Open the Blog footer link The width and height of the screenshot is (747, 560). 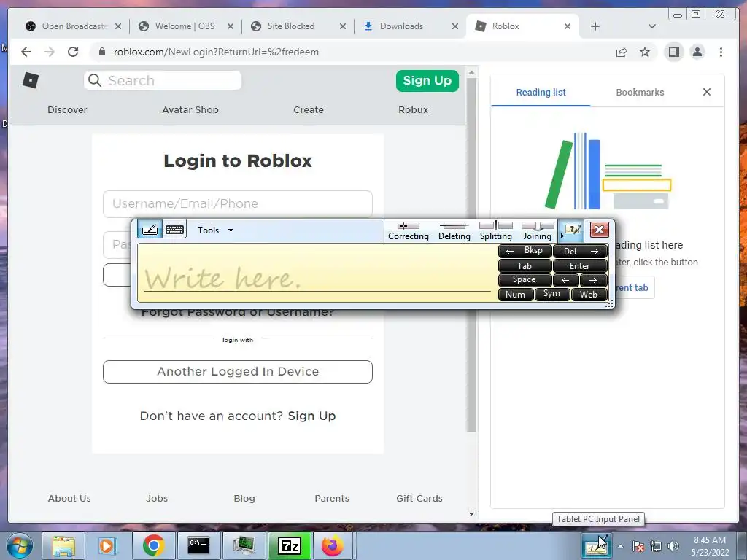(244, 498)
